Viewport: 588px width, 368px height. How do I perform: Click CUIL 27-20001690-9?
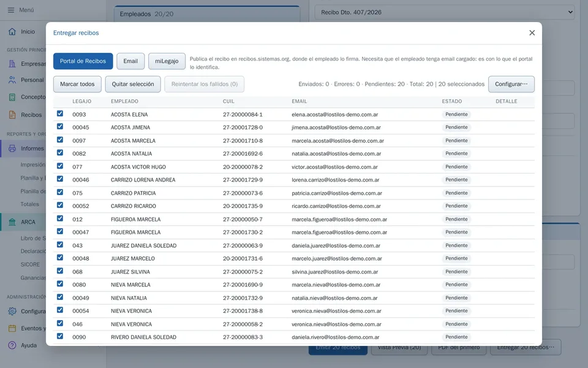(243, 285)
